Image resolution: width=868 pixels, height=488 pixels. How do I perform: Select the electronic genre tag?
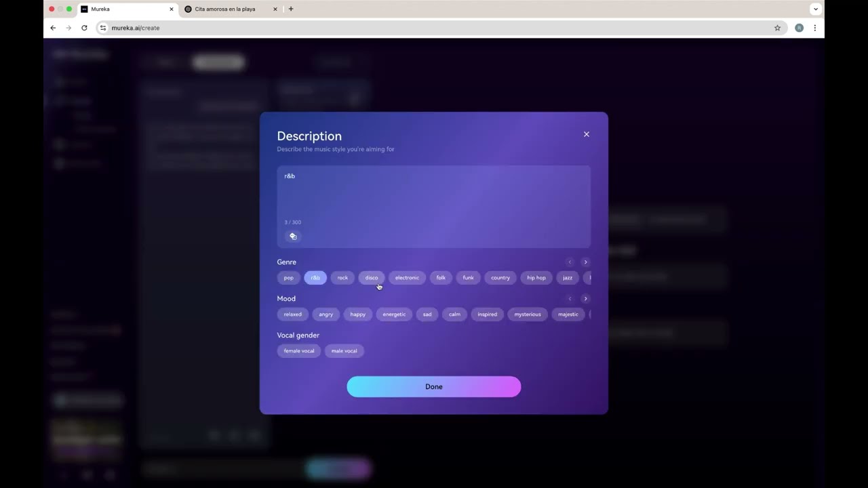[407, 278]
